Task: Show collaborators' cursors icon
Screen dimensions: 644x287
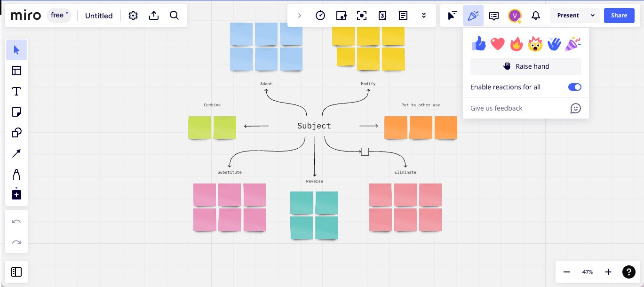Action: point(452,16)
